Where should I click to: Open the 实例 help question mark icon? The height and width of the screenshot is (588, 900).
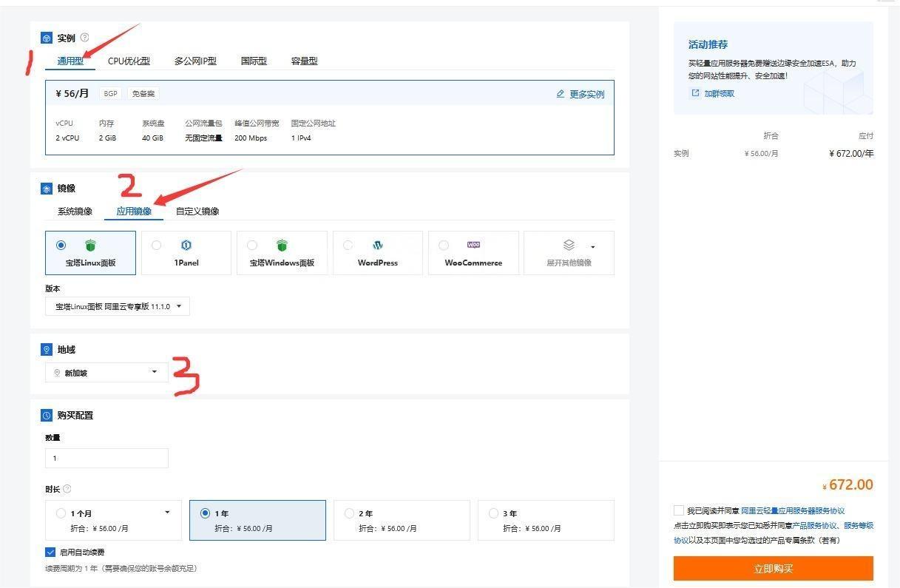point(85,37)
